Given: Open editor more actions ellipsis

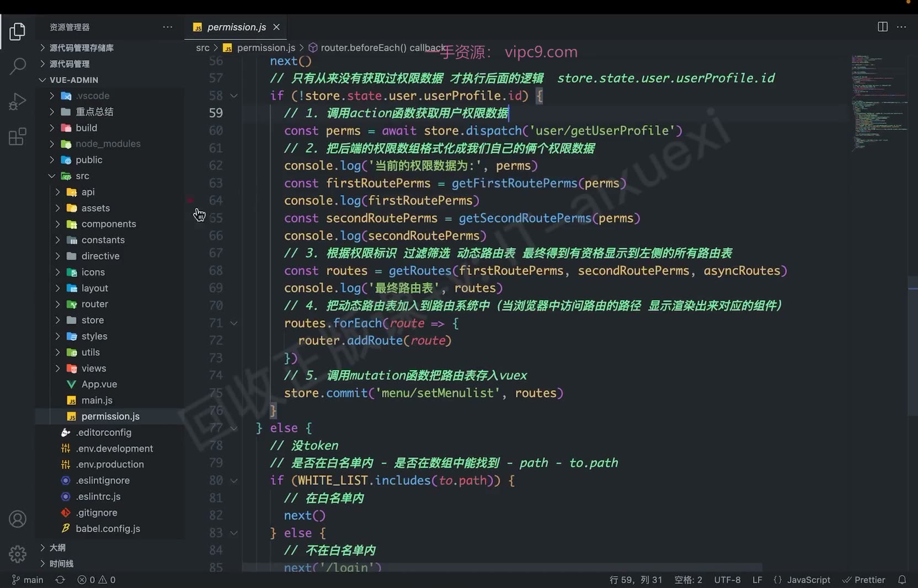Looking at the screenshot, I should pos(901,27).
